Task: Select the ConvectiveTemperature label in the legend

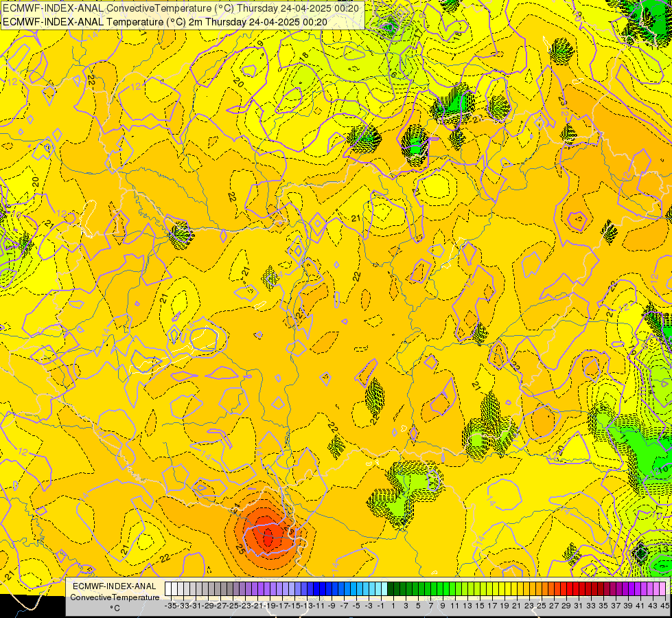Action: [x=115, y=597]
